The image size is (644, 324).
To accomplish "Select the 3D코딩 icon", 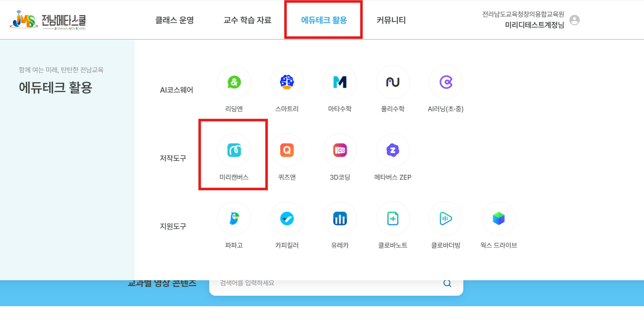I will [339, 150].
